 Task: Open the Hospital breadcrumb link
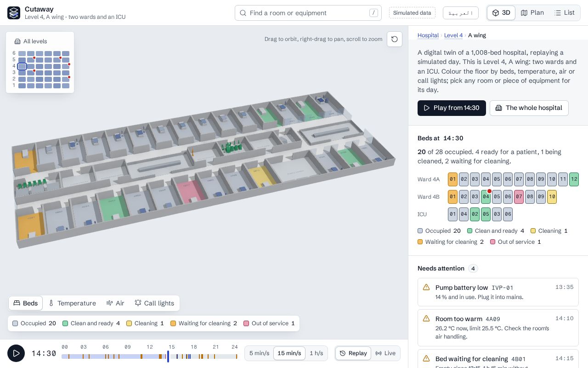[428, 35]
